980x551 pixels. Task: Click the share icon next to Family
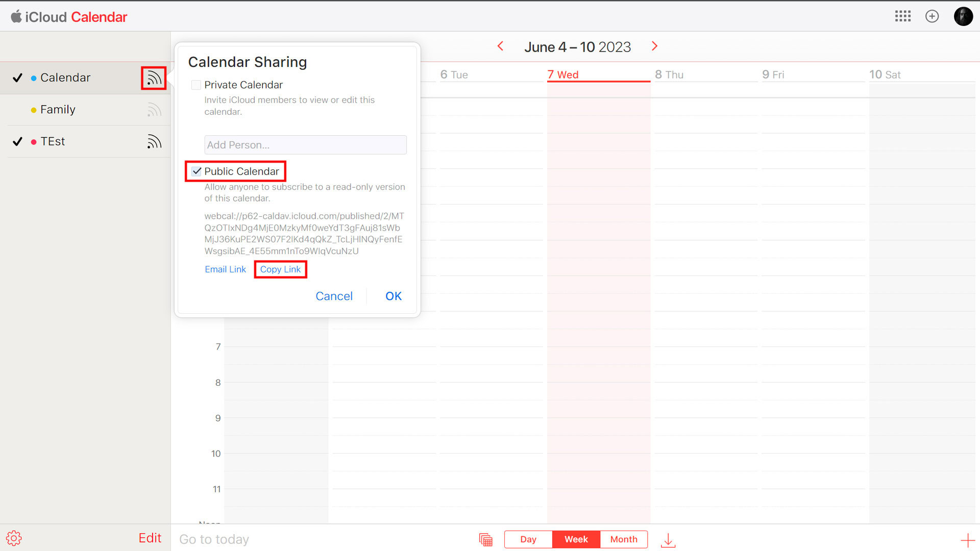click(x=154, y=110)
